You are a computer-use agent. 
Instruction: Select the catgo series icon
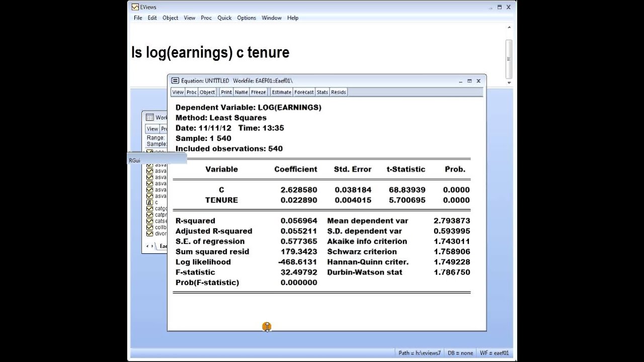(149, 209)
